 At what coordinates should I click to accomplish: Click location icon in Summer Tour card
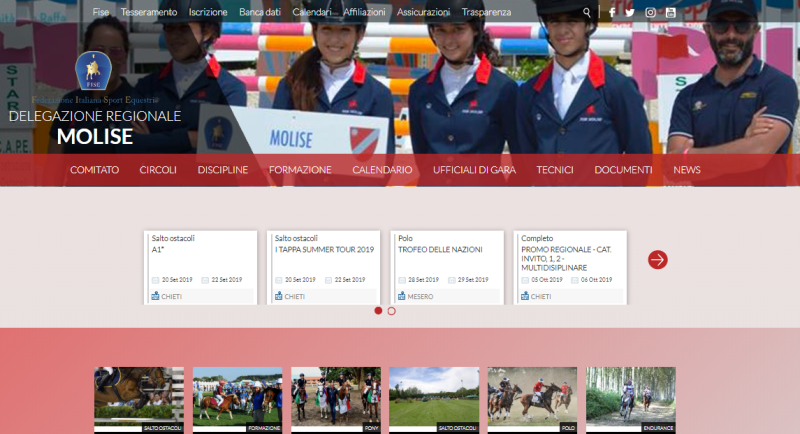coord(279,296)
